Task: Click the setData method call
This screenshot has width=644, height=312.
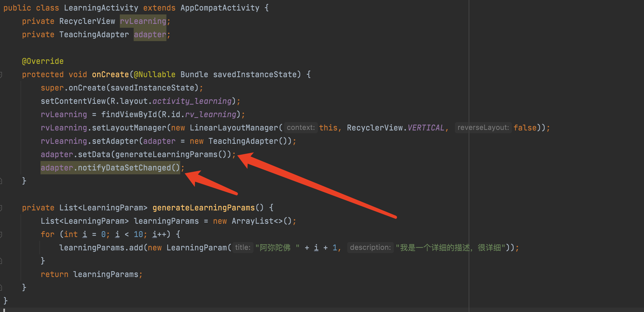Action: [x=94, y=154]
